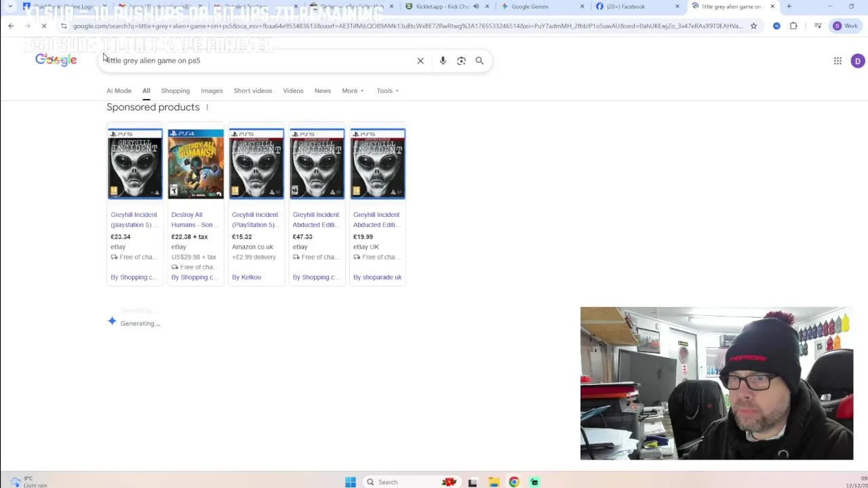Image resolution: width=868 pixels, height=488 pixels.
Task: Open File Explorer from the taskbar
Action: (x=494, y=482)
